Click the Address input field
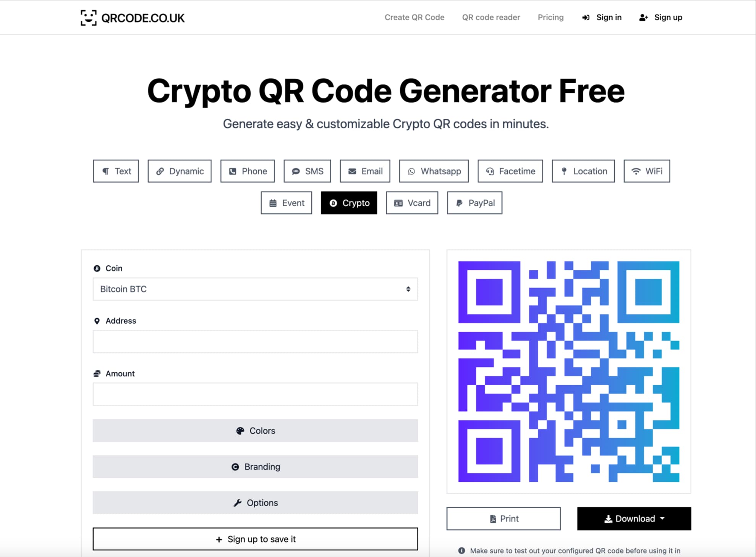The image size is (756, 557). click(255, 341)
